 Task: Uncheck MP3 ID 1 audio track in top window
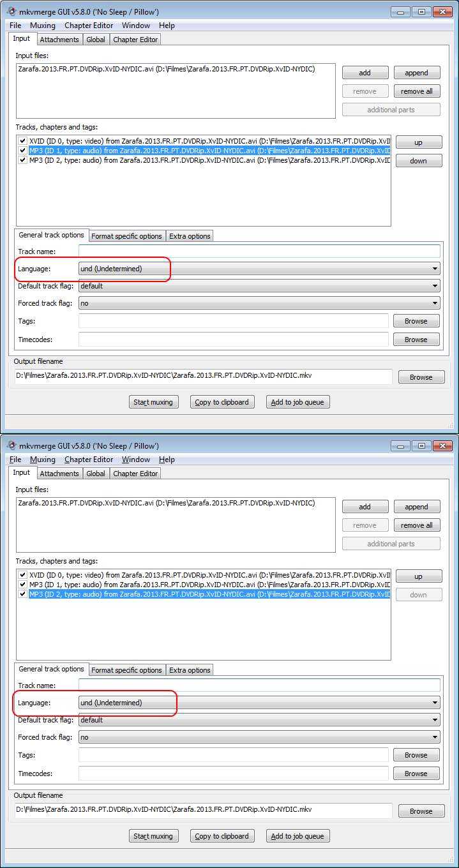(23, 151)
